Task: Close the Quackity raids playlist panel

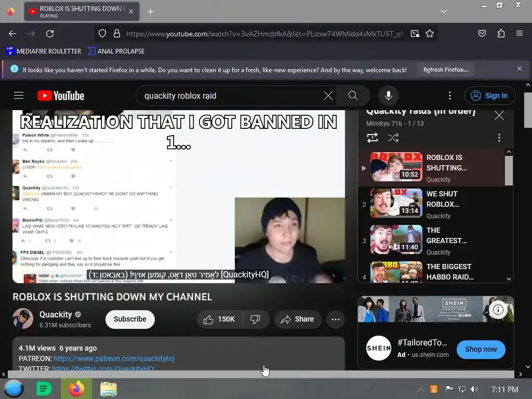Action: [x=499, y=116]
